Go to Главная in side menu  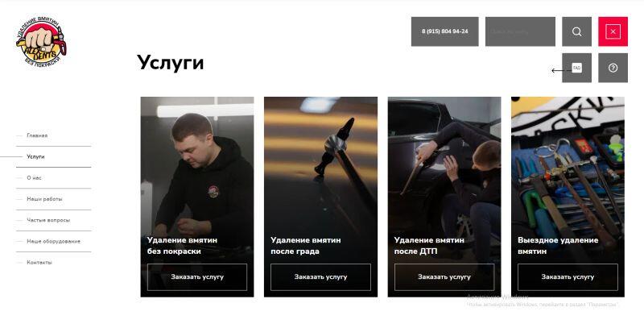(x=37, y=135)
